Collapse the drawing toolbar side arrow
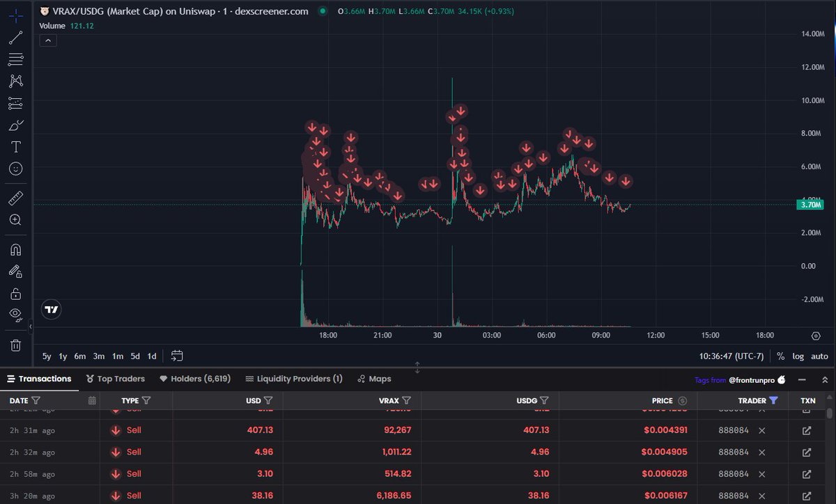836x504 pixels. (30, 326)
